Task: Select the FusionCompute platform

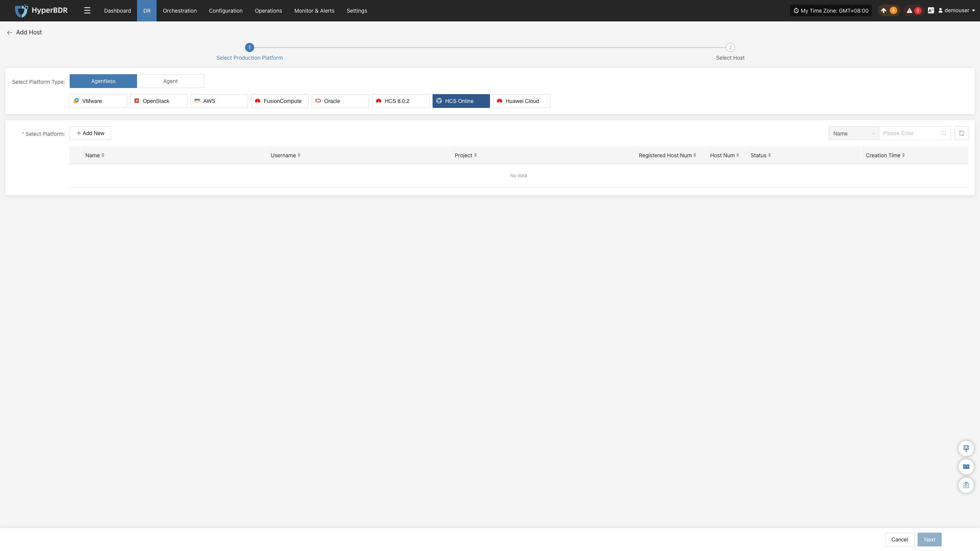Action: [280, 101]
